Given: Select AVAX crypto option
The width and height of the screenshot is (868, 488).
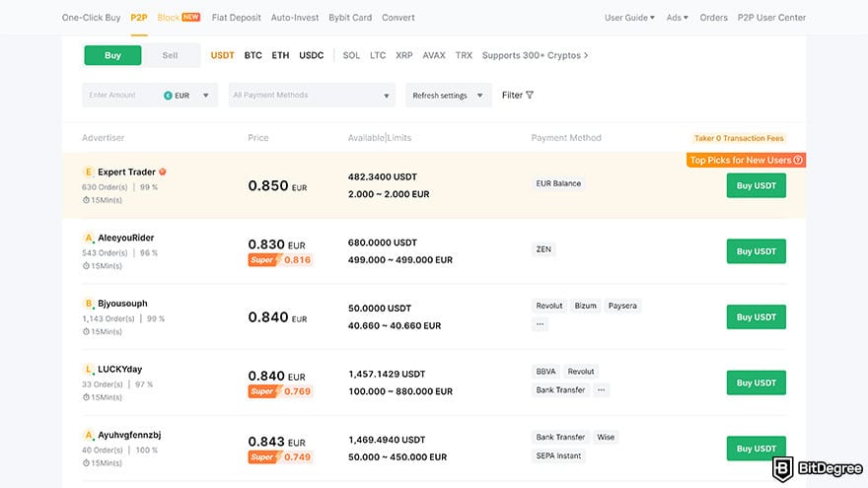Looking at the screenshot, I should tap(434, 55).
